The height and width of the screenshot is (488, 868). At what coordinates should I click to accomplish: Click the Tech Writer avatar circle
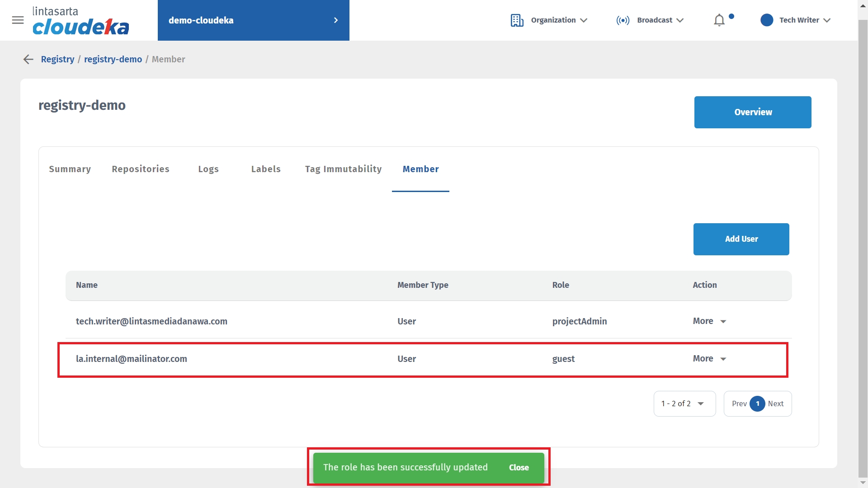click(x=767, y=20)
